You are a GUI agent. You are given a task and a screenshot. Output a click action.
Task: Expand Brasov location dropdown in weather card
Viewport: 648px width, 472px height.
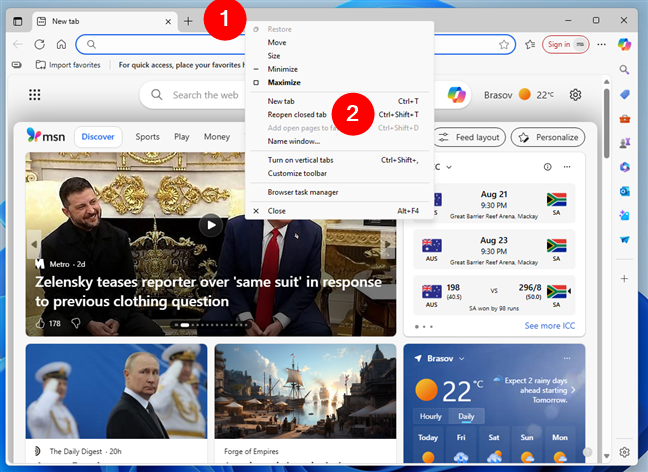point(462,359)
